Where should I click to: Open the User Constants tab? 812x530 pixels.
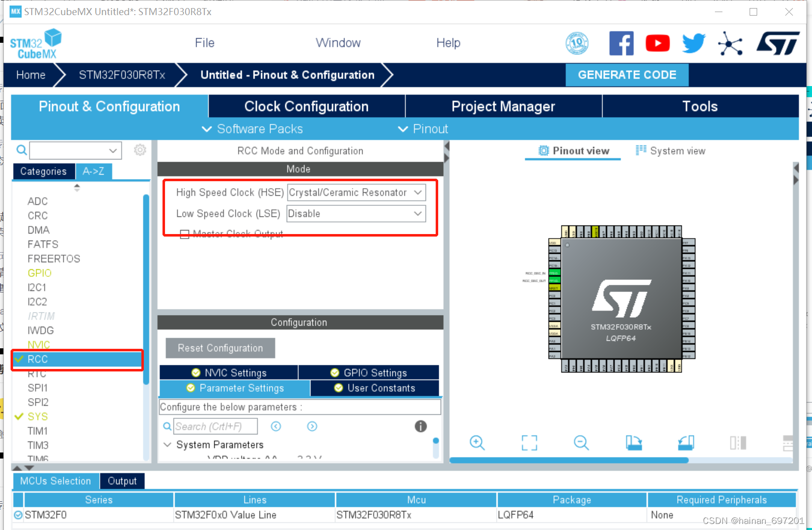point(375,388)
